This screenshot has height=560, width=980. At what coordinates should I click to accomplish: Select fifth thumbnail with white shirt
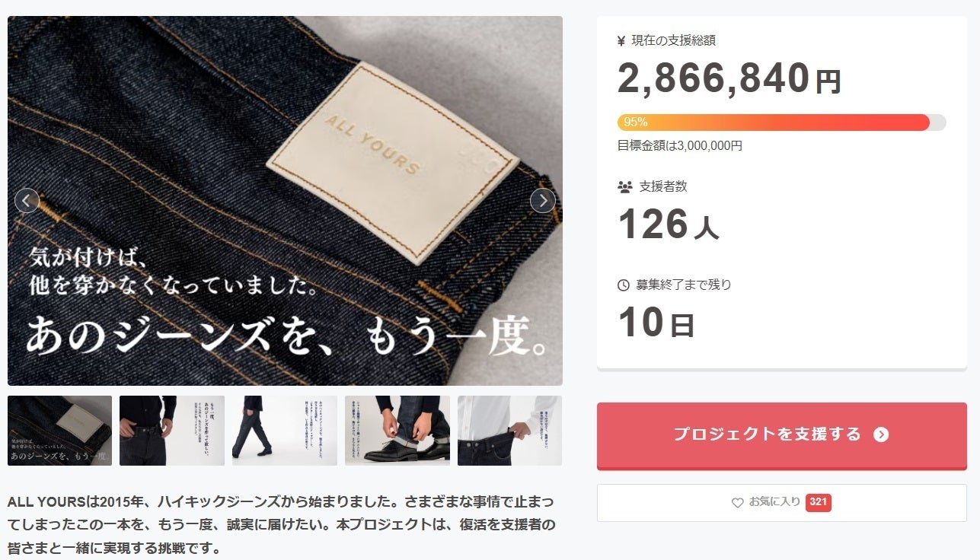point(509,431)
